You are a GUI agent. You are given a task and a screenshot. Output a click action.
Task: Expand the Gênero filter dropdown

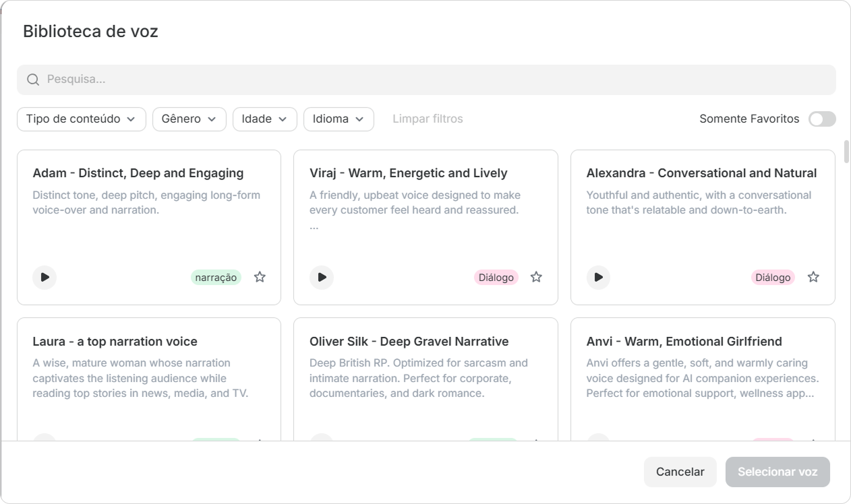(x=189, y=119)
